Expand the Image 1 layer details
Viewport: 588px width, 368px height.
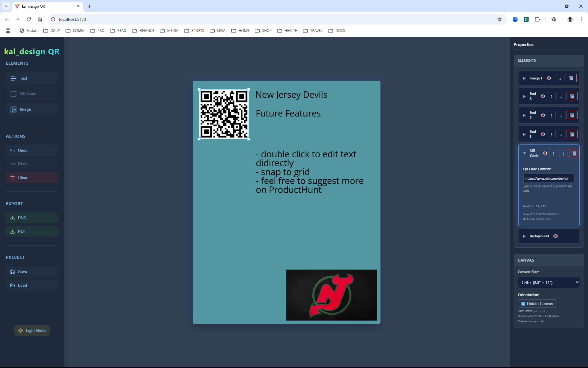coord(524,78)
